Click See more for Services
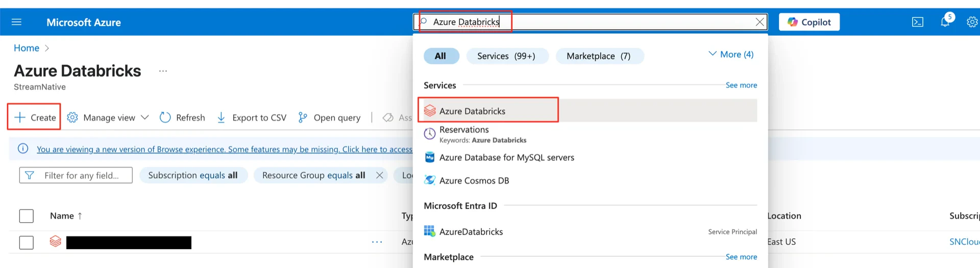 741,85
